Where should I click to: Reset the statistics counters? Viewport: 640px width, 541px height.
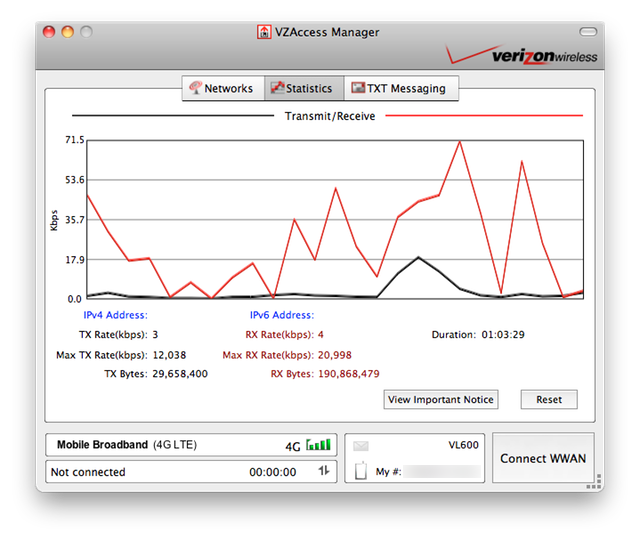549,399
